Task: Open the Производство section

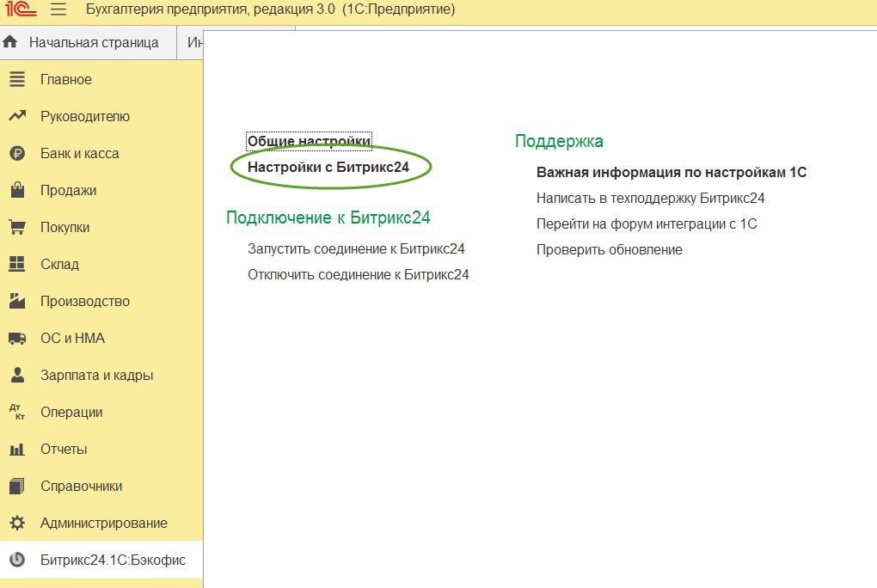Action: coord(101,301)
